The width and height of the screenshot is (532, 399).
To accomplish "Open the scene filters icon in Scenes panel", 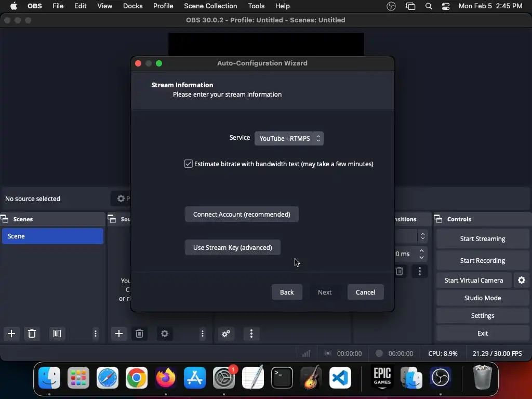I will pos(57,334).
